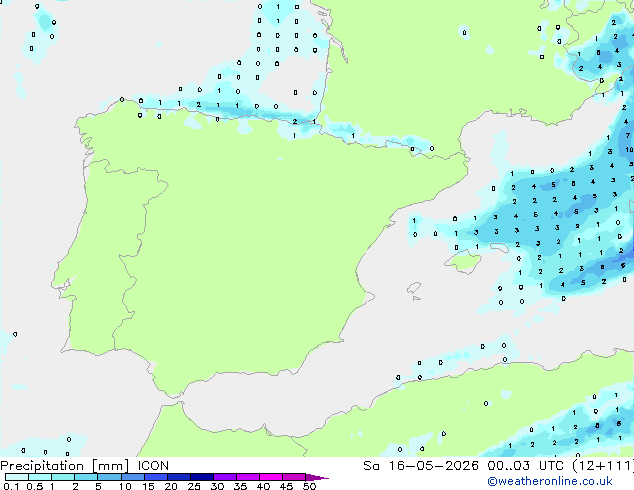Screen dimensions: 634x490
Task: Click the legend label '0.1'
Action: point(11,486)
